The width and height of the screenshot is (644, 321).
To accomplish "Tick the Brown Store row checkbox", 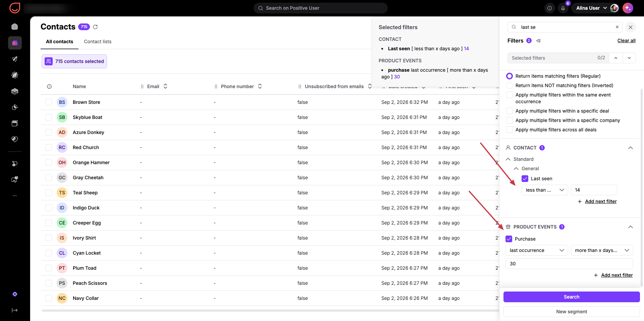I will pos(49,102).
